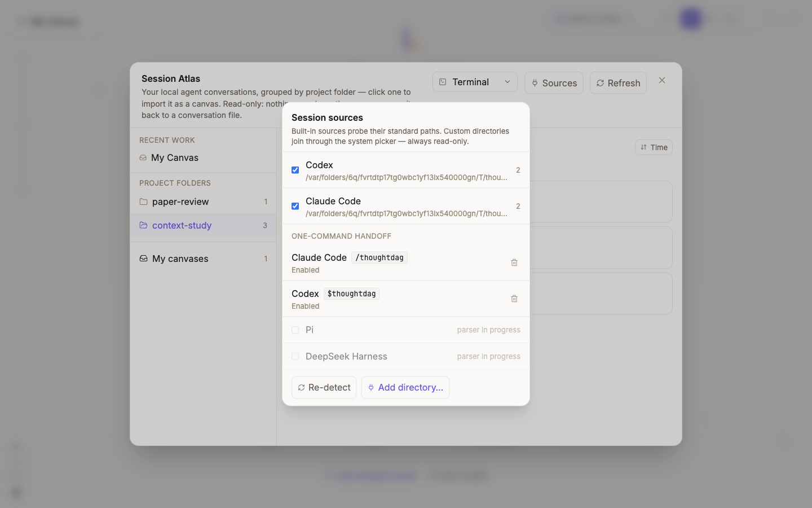This screenshot has height=508, width=812.
Task: Click the sort arrows icon beside Time
Action: click(x=643, y=147)
